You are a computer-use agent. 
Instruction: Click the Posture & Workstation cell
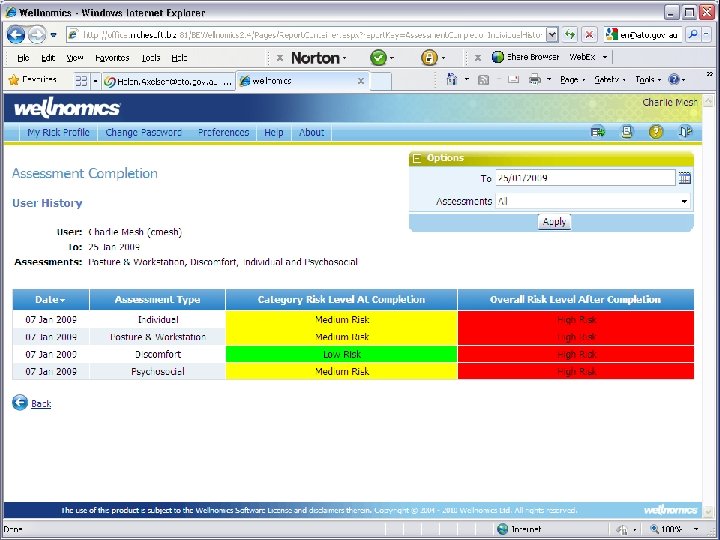click(x=158, y=337)
